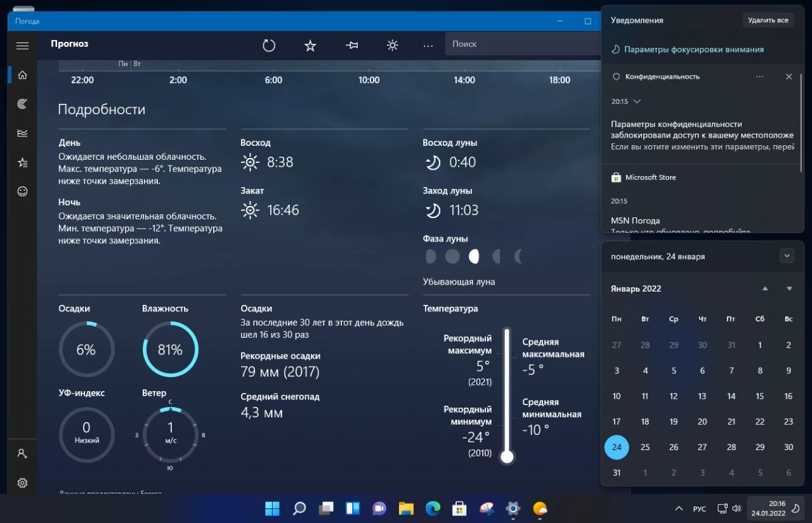Open the Chat app on taskbar

pyautogui.click(x=379, y=508)
